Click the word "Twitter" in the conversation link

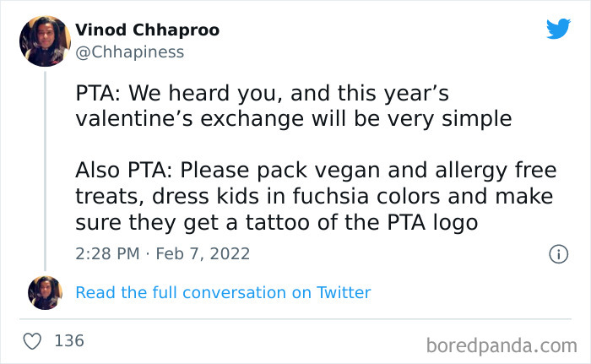pos(344,292)
